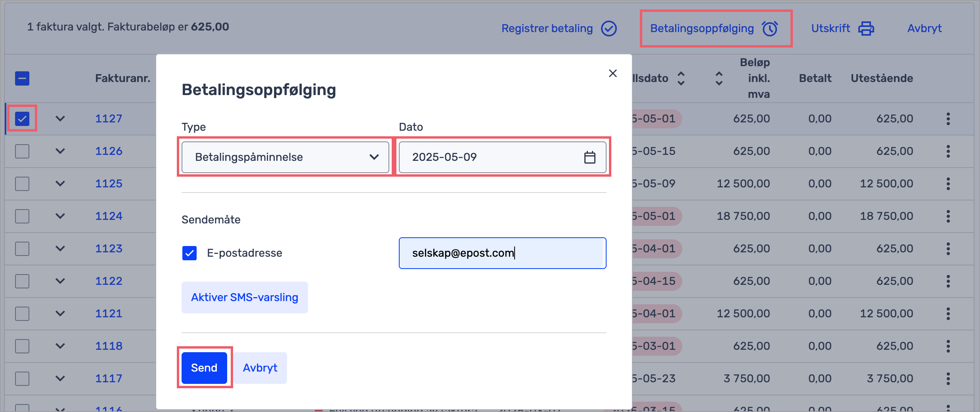Click the email field containing selskap@epost.com
980x412 pixels.
502,253
